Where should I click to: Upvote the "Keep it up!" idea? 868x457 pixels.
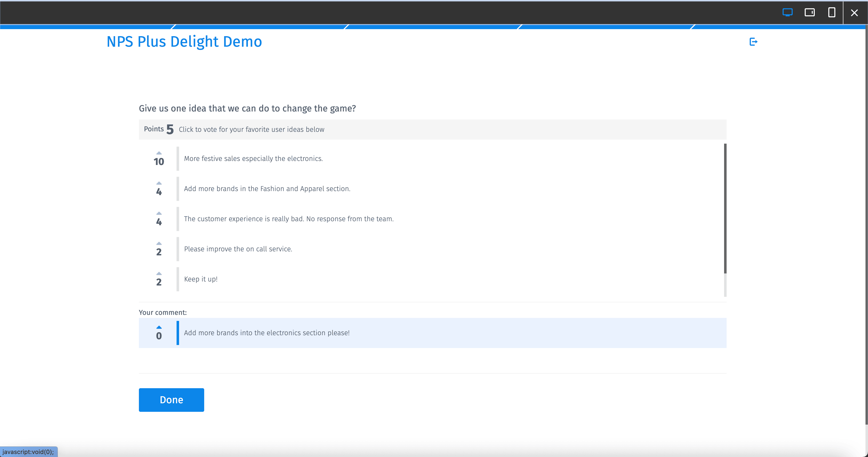(x=159, y=273)
